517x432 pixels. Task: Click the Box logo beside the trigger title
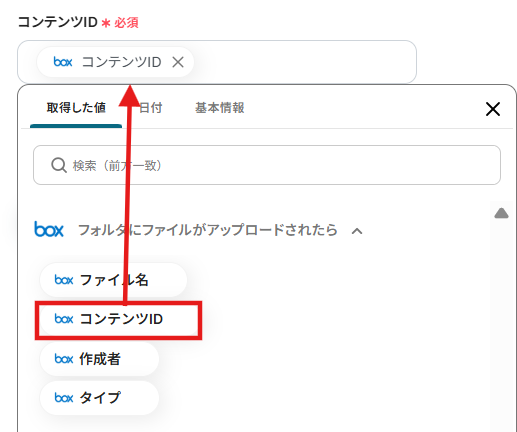pyautogui.click(x=49, y=229)
